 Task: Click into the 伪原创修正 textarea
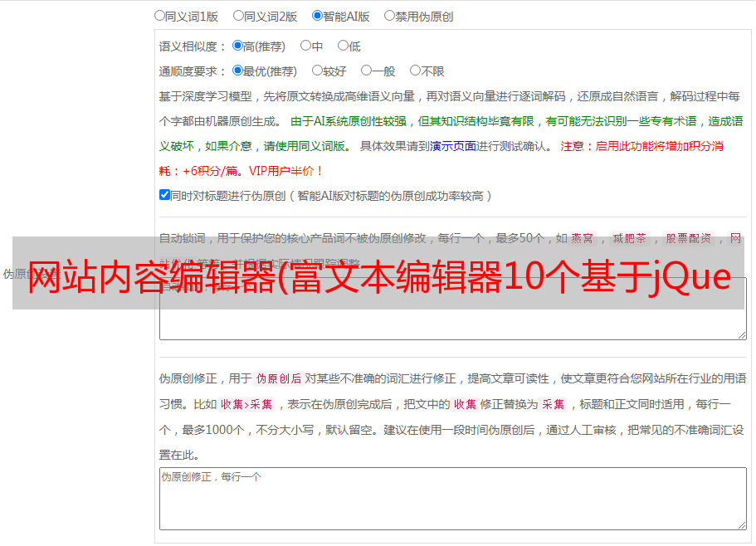tap(453, 499)
